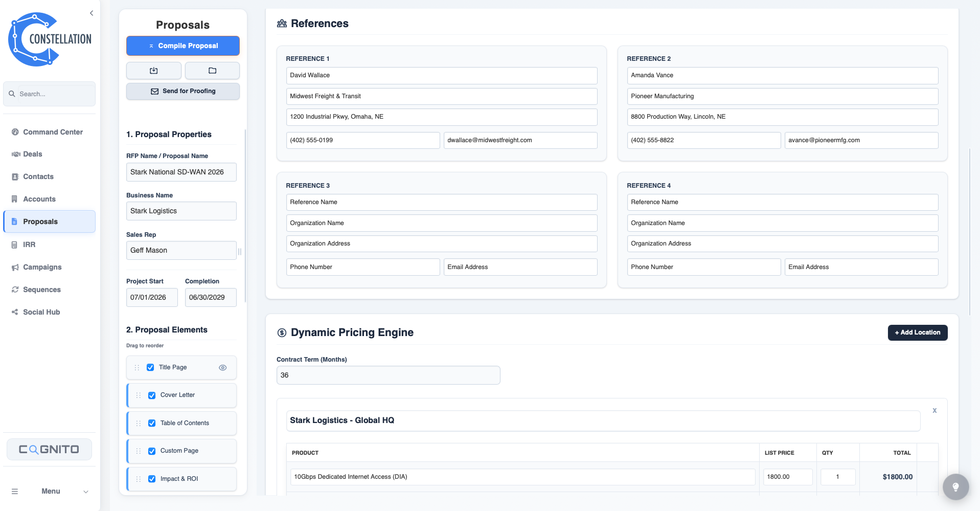
Task: Expand the Menu chevron at bottom
Action: (x=85, y=491)
